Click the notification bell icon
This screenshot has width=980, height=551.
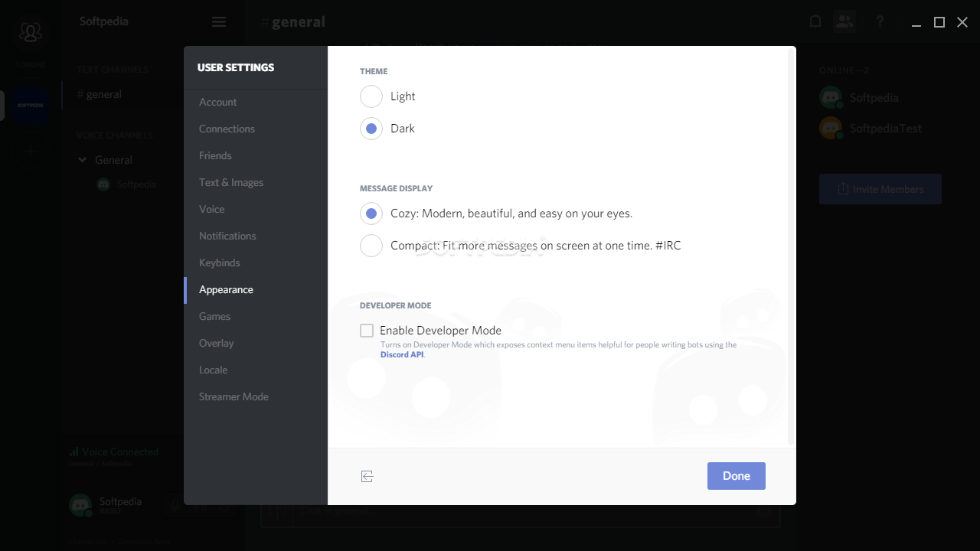815,21
